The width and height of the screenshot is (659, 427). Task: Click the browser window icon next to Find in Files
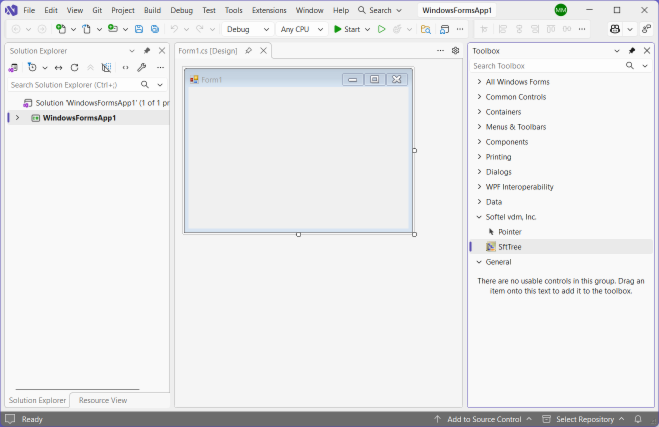pos(444,29)
